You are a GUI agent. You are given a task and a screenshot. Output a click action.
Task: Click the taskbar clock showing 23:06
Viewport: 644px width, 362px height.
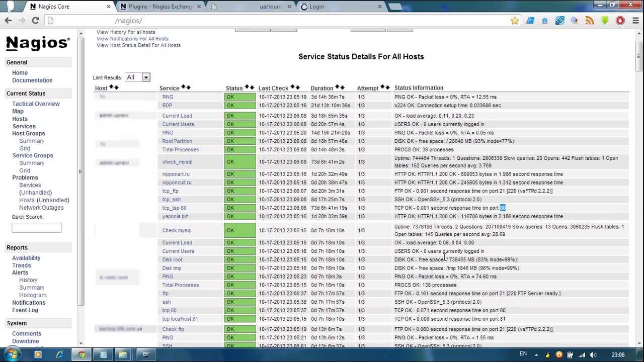point(618,355)
